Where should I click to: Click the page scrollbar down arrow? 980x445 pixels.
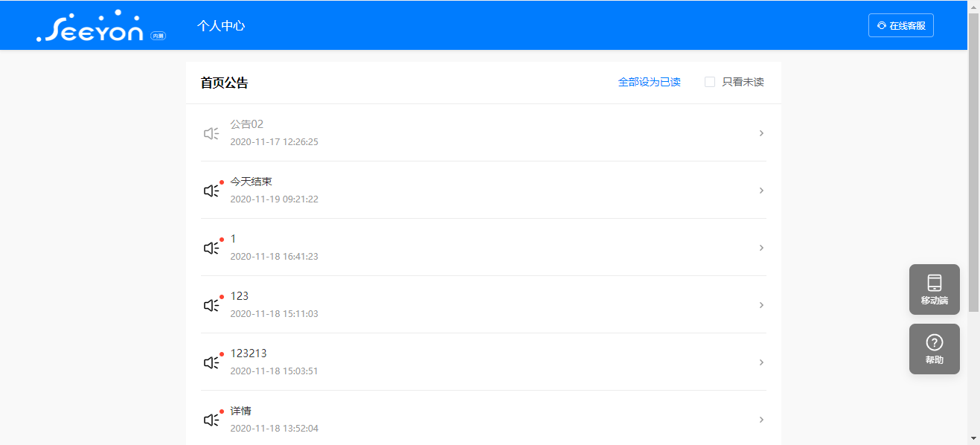(974, 438)
